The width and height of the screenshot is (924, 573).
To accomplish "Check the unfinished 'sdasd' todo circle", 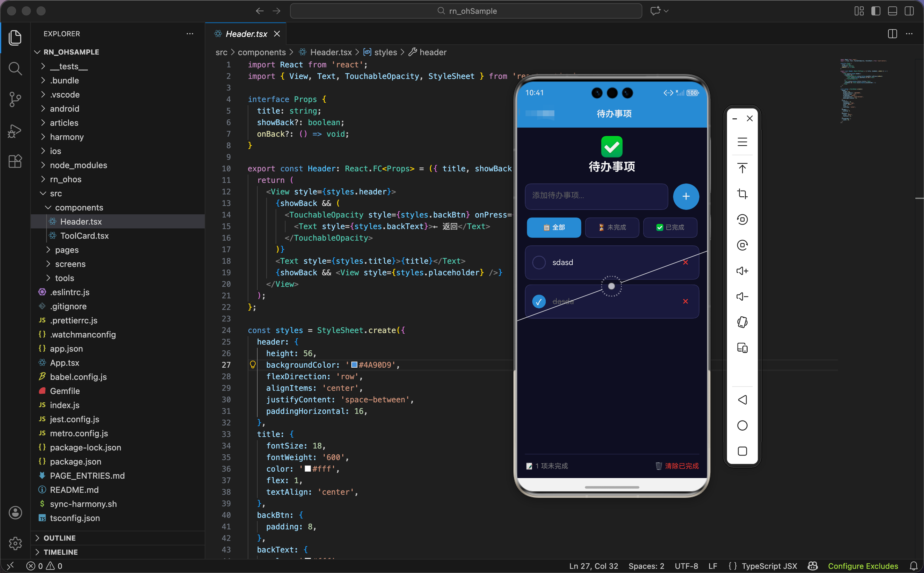I will pyautogui.click(x=539, y=262).
